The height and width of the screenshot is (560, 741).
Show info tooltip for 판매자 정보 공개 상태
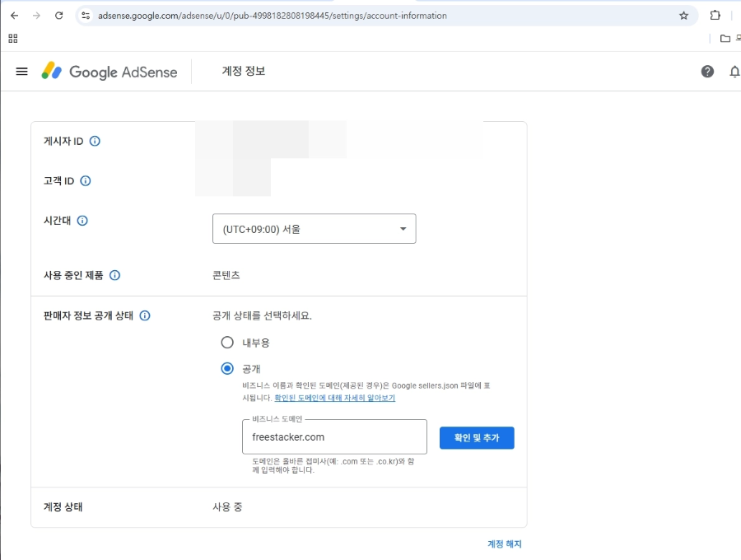[x=145, y=315]
